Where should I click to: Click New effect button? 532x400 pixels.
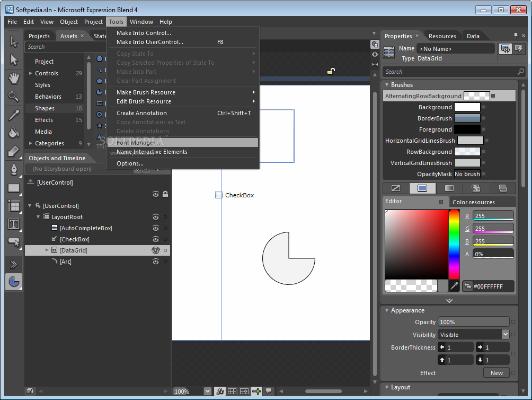(496, 373)
